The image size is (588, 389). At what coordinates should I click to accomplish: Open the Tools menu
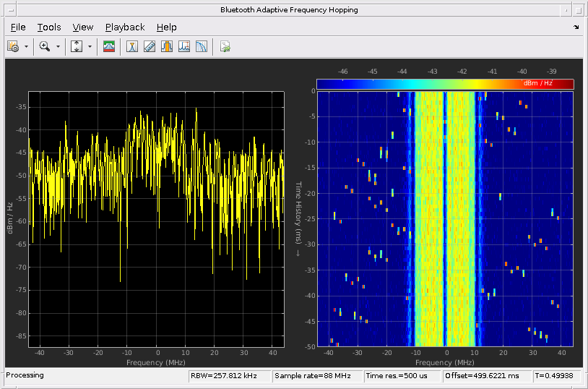click(x=49, y=27)
